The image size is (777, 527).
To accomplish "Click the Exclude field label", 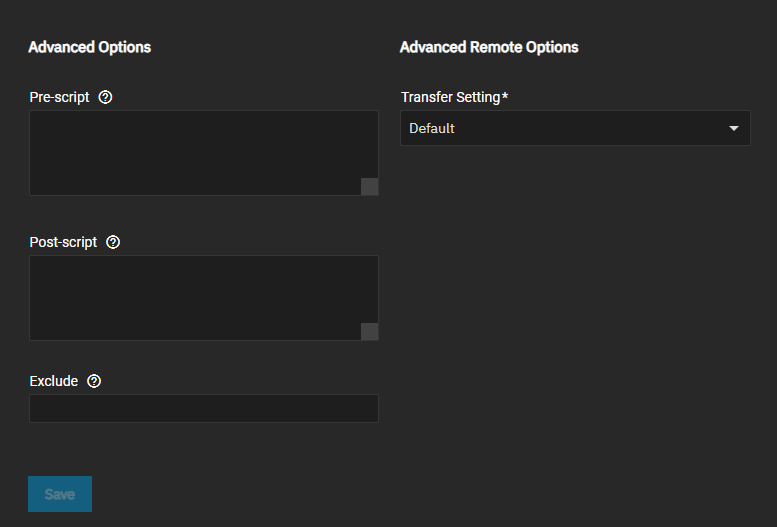I will coord(54,381).
